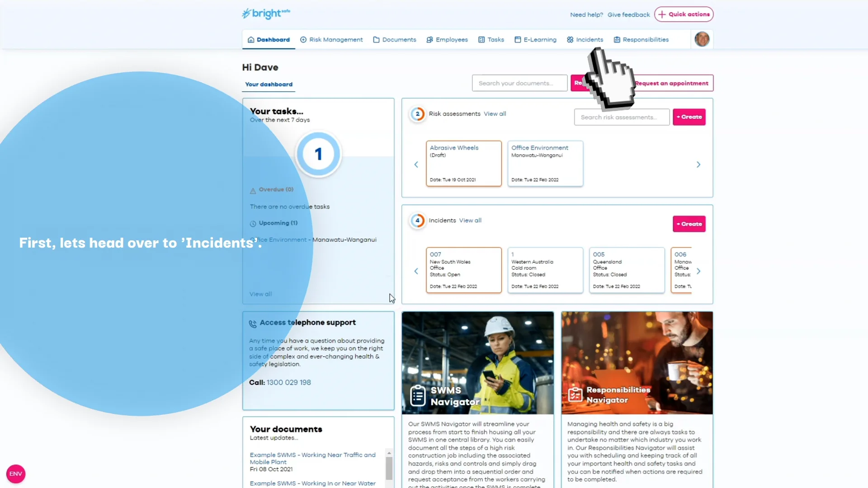Click Quick actions button
This screenshot has height=488, width=868.
pyautogui.click(x=684, y=14)
